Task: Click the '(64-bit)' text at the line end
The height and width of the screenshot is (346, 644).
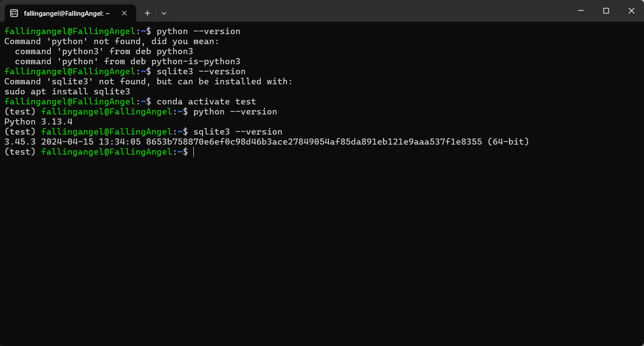Action: (508, 142)
